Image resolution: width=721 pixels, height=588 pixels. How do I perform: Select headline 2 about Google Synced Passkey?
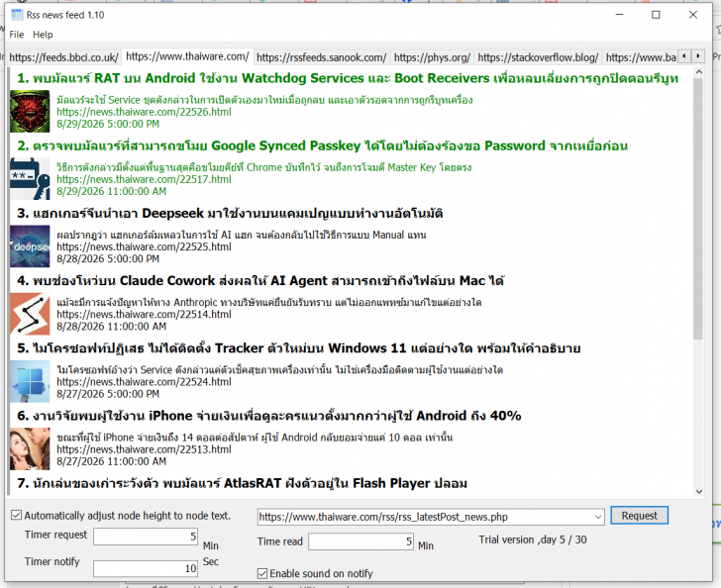point(322,146)
